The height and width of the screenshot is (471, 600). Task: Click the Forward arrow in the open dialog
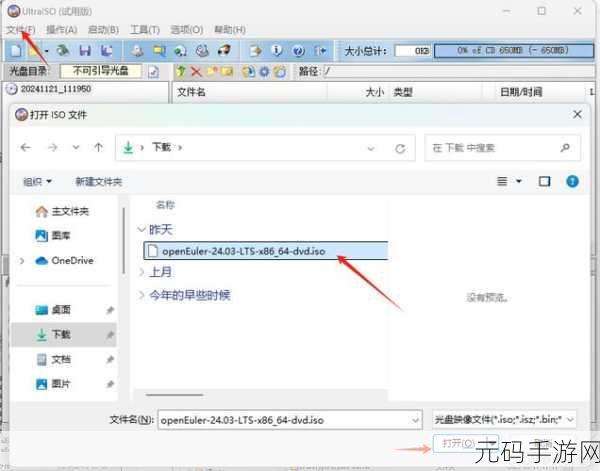(x=53, y=147)
